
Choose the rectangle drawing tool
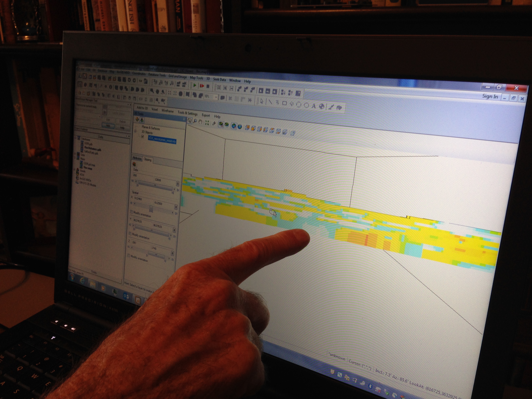(285, 103)
